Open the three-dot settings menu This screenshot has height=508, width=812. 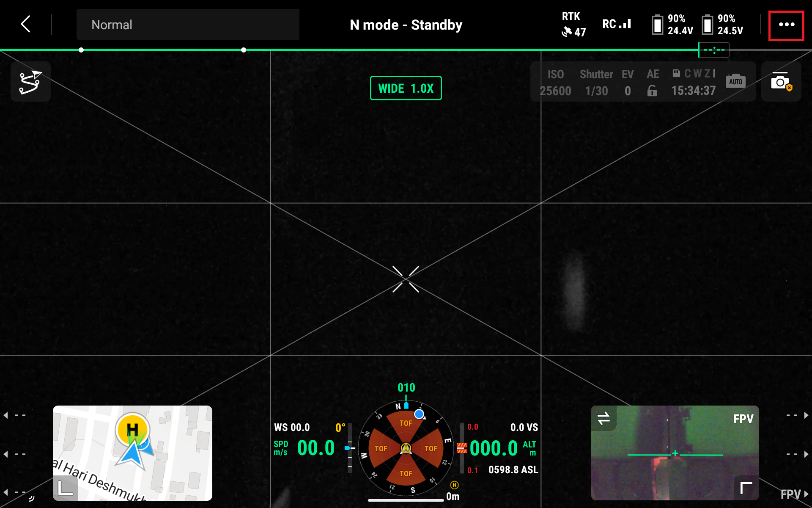pyautogui.click(x=786, y=25)
